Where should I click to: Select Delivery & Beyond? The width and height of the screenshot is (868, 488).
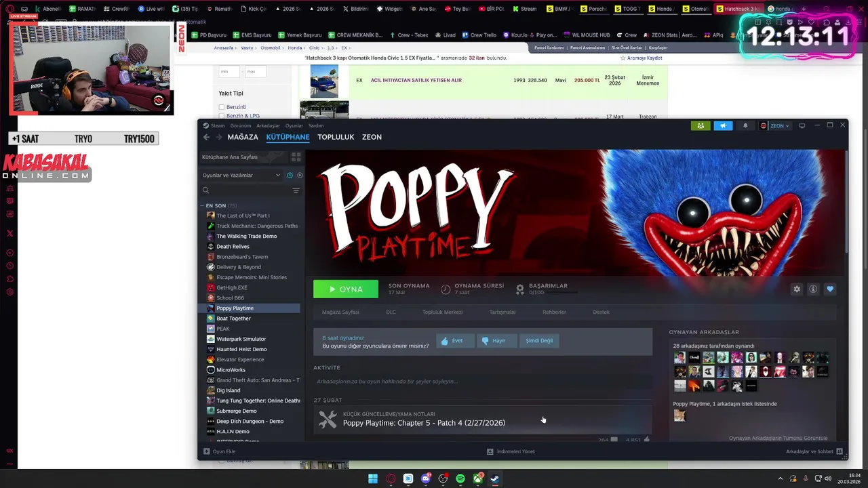point(238,267)
